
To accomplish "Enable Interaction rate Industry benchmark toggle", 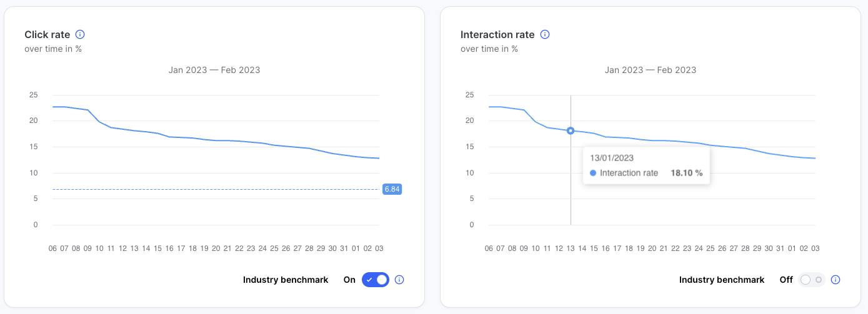I will tap(812, 280).
